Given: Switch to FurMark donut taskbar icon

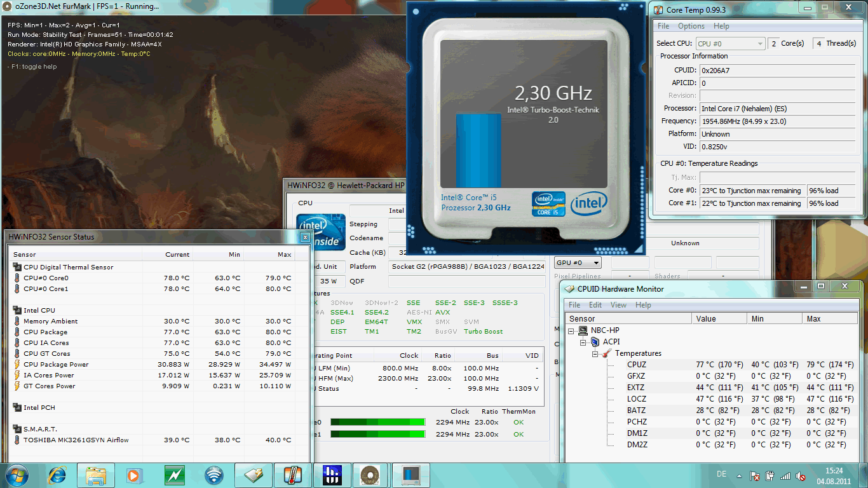Looking at the screenshot, I should tap(371, 475).
